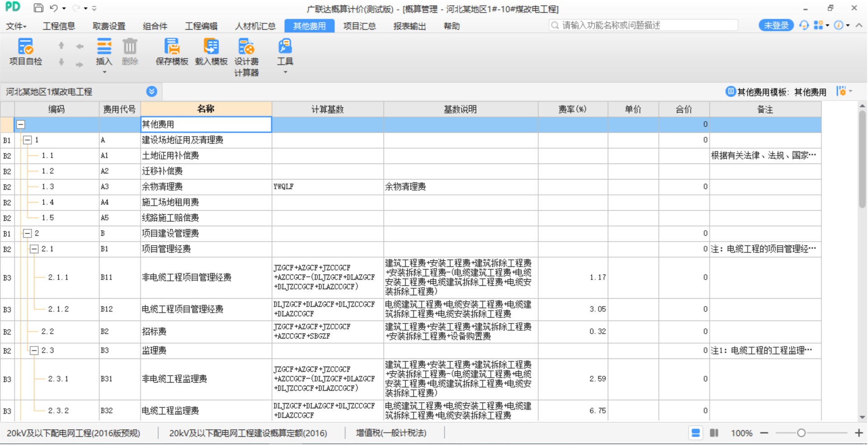Switch to split-pane view icon in status bar
868x445 pixels.
[x=714, y=433]
